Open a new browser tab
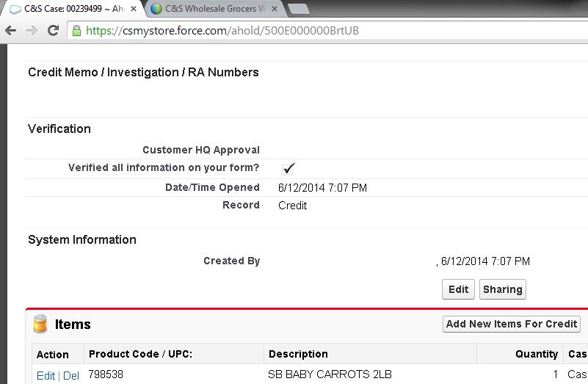Viewport: 588px width, 384px height. [299, 9]
